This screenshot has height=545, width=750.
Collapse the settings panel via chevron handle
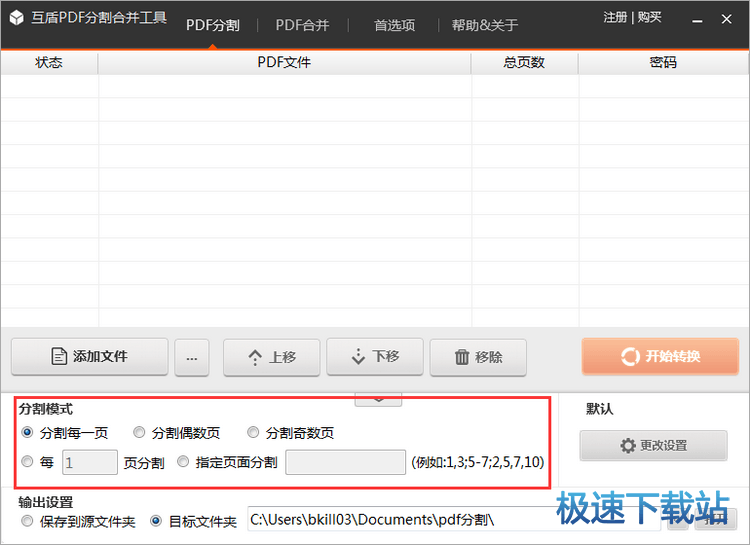pos(378,399)
